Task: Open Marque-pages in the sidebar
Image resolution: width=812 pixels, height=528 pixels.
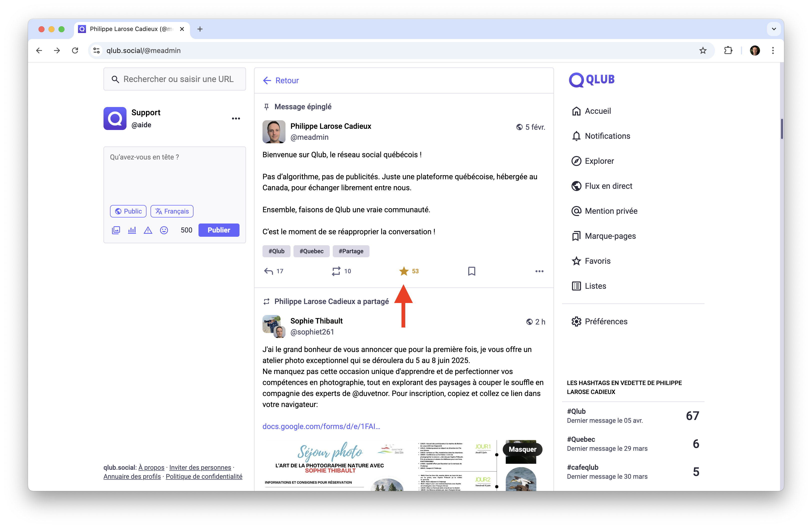Action: pos(603,236)
